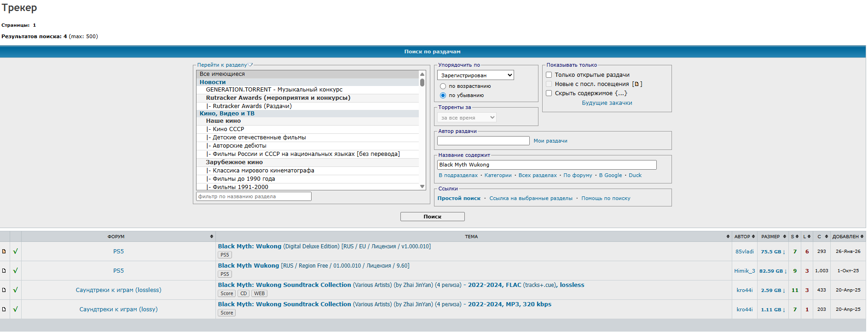Click the document icon in the lossless soundtrack row
The width and height of the screenshot is (868, 332).
point(4,290)
